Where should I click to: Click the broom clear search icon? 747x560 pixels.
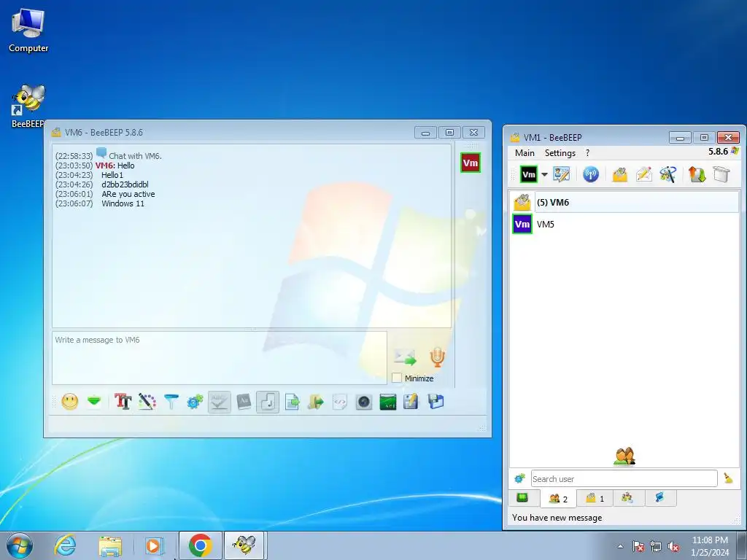click(x=729, y=478)
